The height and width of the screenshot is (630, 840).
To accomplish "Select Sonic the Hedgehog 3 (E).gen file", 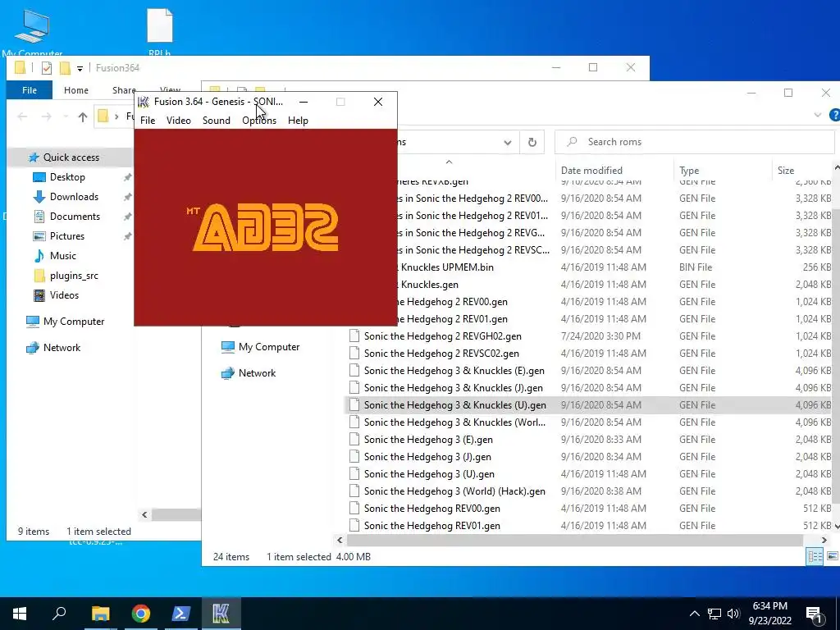I will [428, 440].
